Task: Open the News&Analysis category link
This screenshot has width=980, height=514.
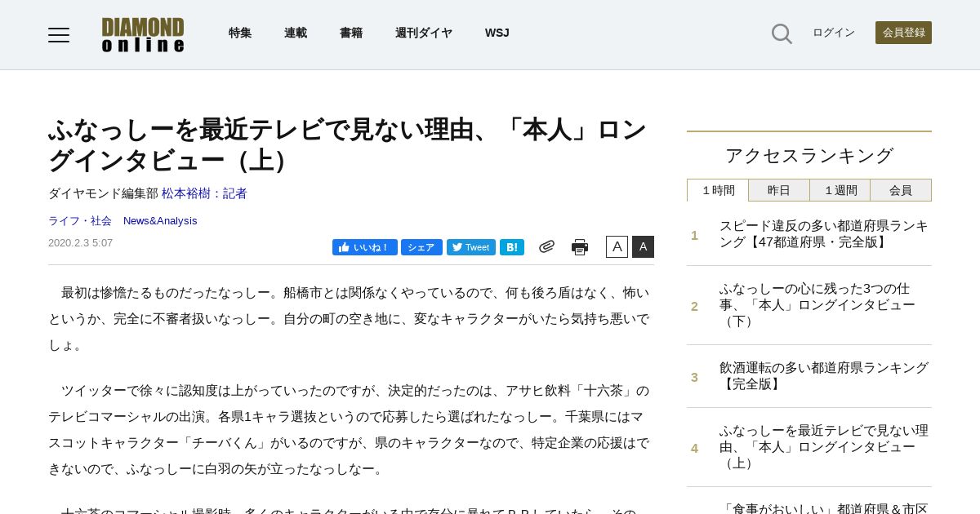Action: coord(160,221)
